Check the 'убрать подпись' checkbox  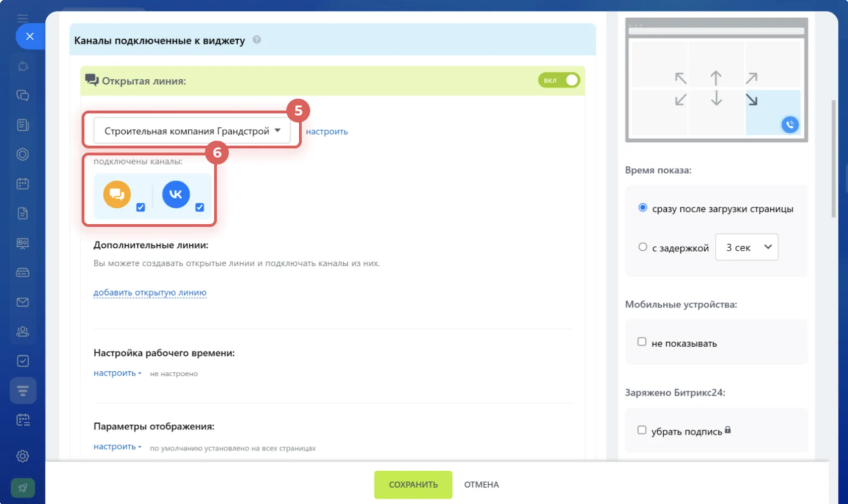tap(642, 430)
